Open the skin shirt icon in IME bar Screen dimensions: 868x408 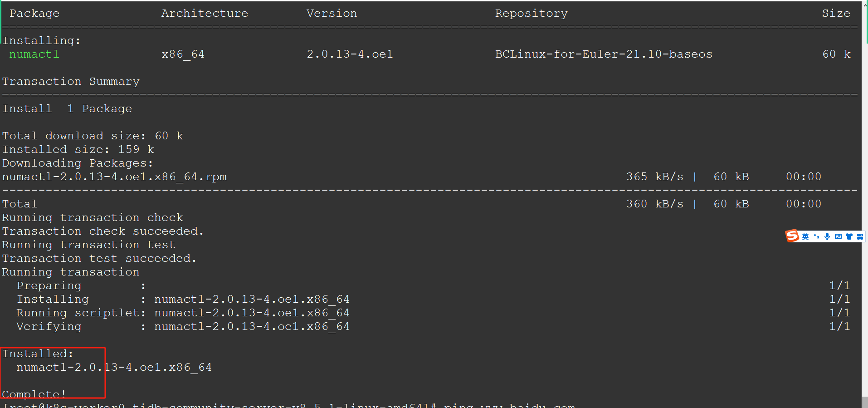point(849,236)
